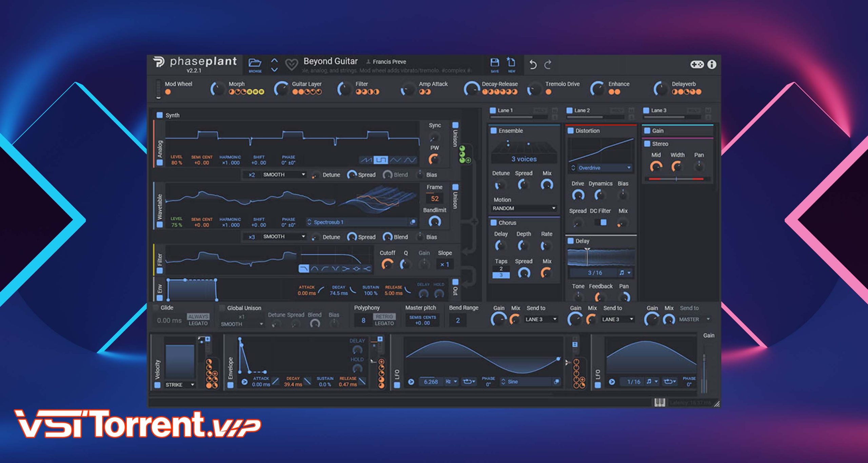Click the window resize grip icon
This screenshot has width=868, height=463.
(717, 404)
